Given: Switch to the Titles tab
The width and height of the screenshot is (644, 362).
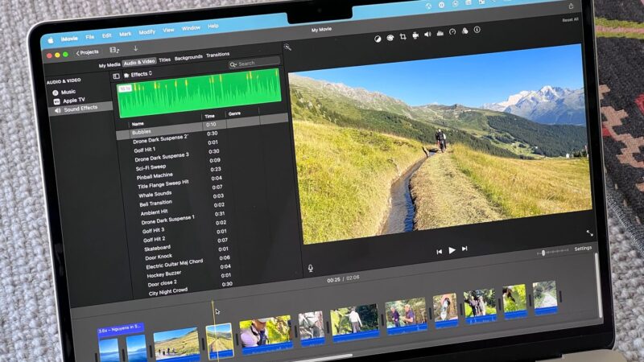Looking at the screenshot, I should coord(165,60).
